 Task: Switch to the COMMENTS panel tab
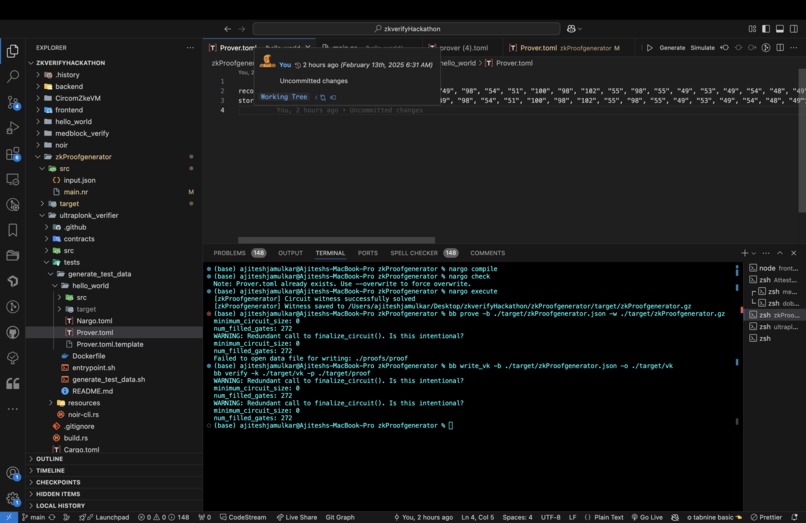[x=487, y=253]
